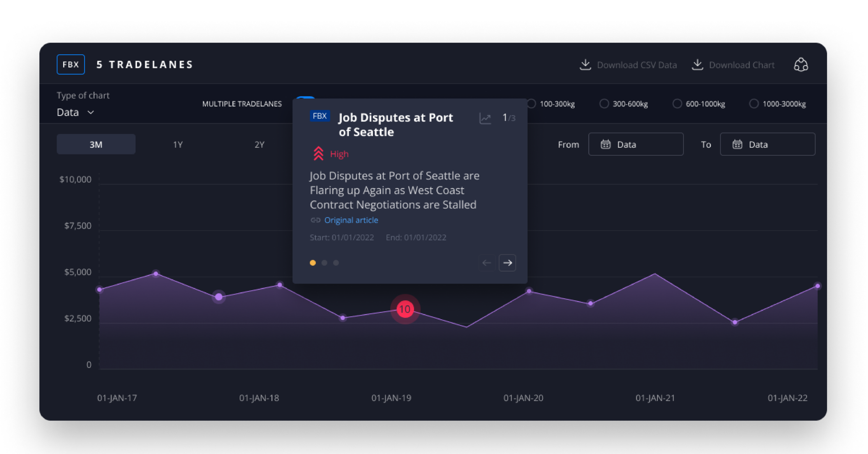Select the third pagination dot
This screenshot has width=868, height=454.
point(336,263)
